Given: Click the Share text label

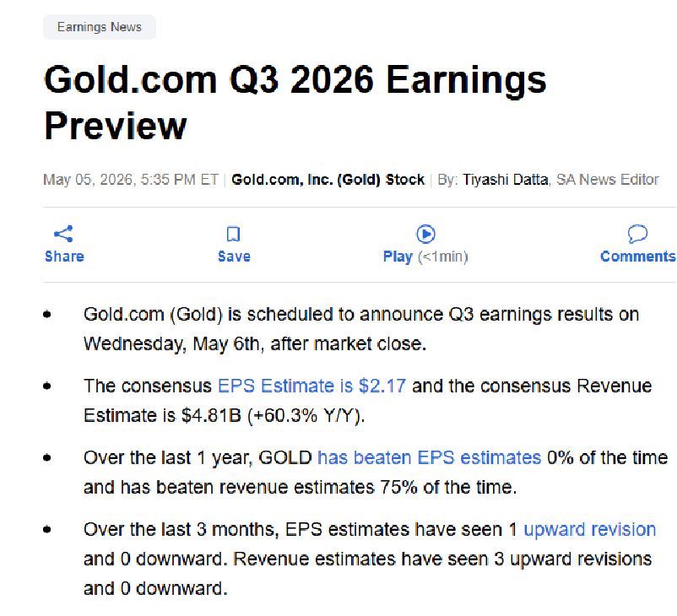Looking at the screenshot, I should [x=64, y=257].
